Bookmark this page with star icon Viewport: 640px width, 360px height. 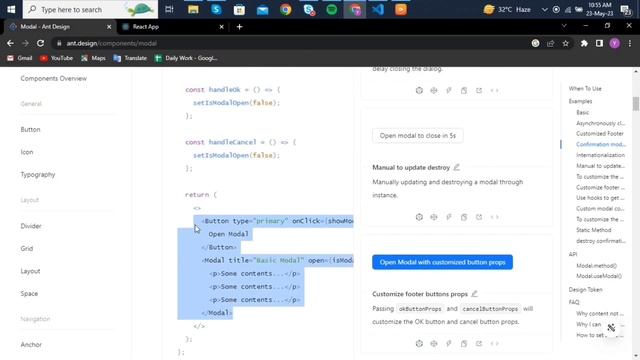coord(565,43)
